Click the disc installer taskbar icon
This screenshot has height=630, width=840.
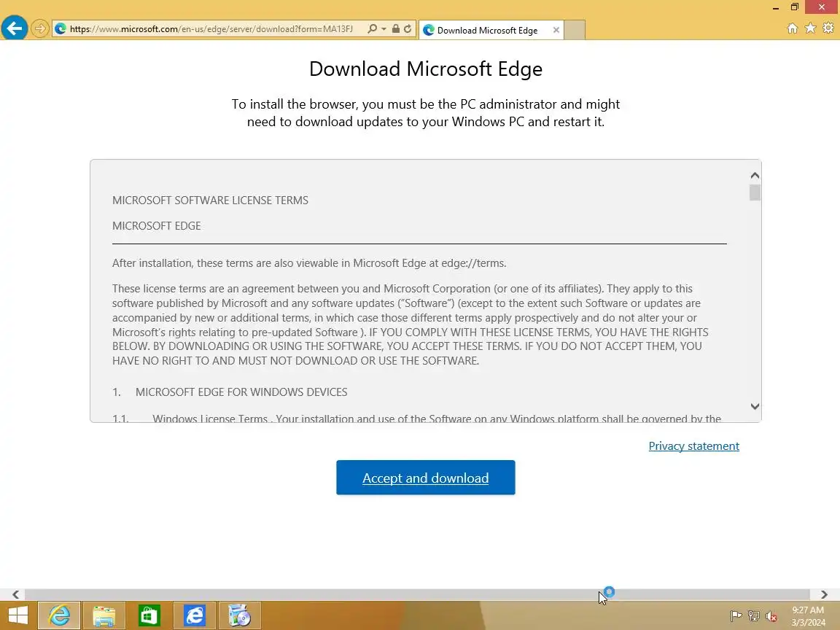click(x=239, y=615)
